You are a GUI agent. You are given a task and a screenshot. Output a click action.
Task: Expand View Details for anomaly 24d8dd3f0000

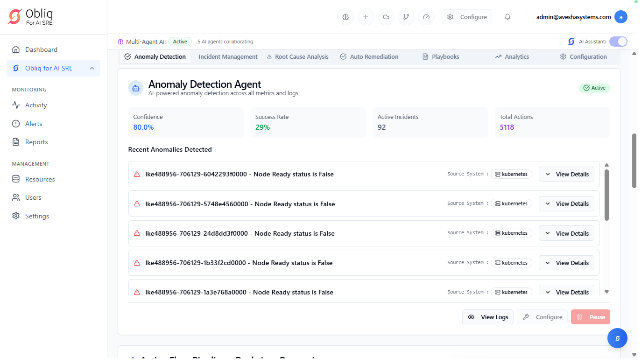[x=567, y=233]
